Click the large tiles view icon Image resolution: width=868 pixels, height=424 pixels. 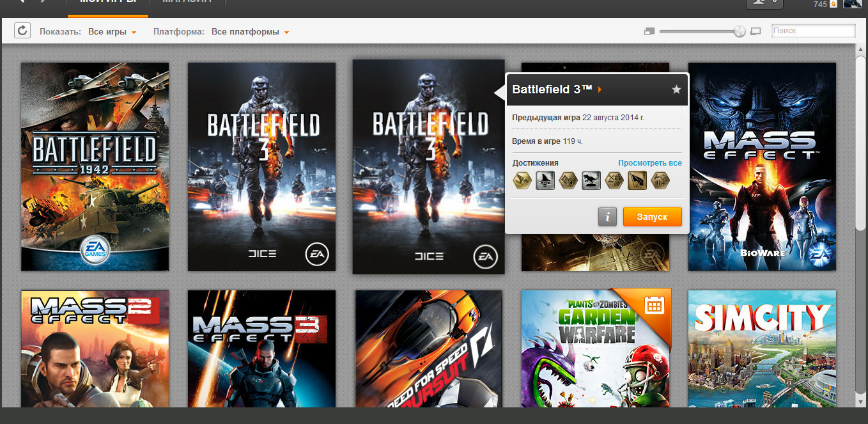coord(756,31)
